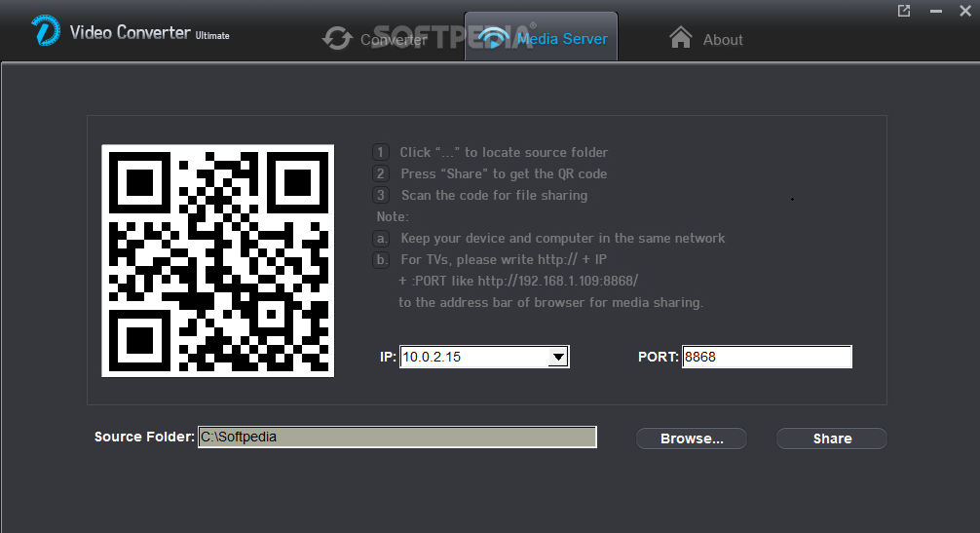Close the Video Converter window
The height and width of the screenshot is (533, 980).
point(965,11)
